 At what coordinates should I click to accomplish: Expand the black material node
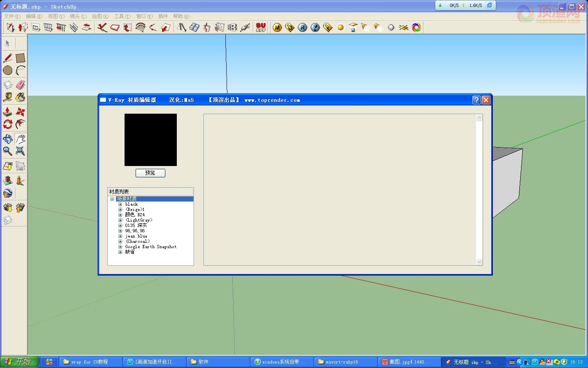[x=120, y=204]
